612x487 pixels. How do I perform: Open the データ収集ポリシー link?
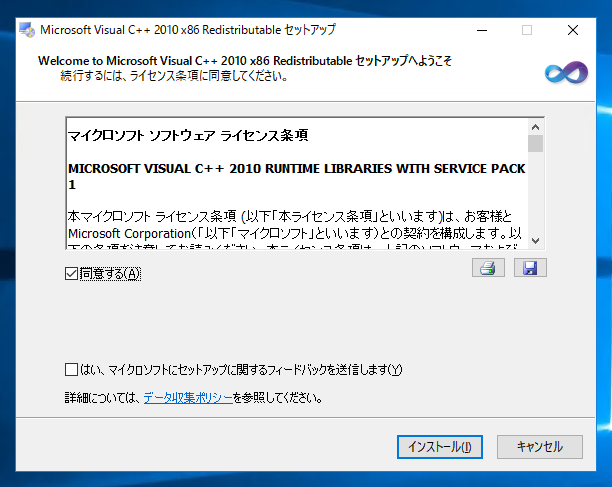(x=188, y=398)
